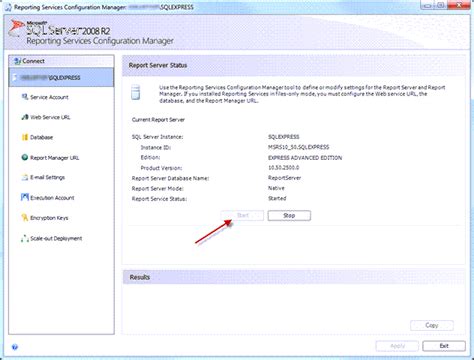
Task: Click the grayed-out Start button
Action: (x=242, y=216)
